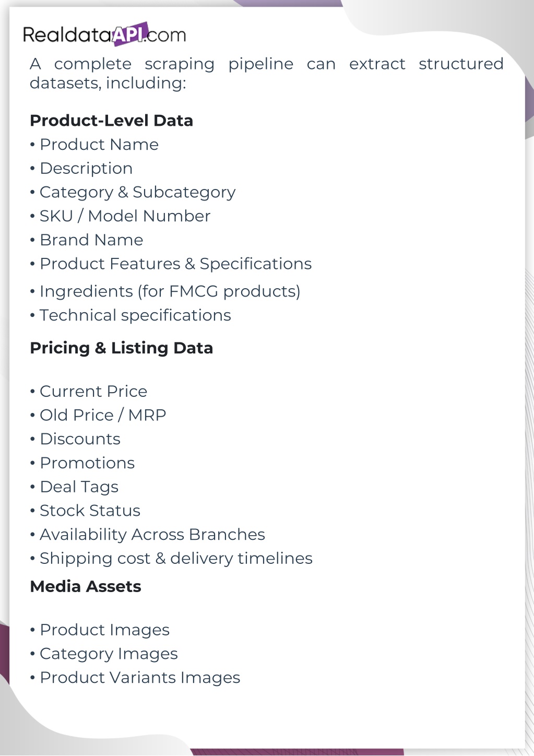Select Old Price / MRP entry
Screen dimensions: 534x756
tap(103, 416)
